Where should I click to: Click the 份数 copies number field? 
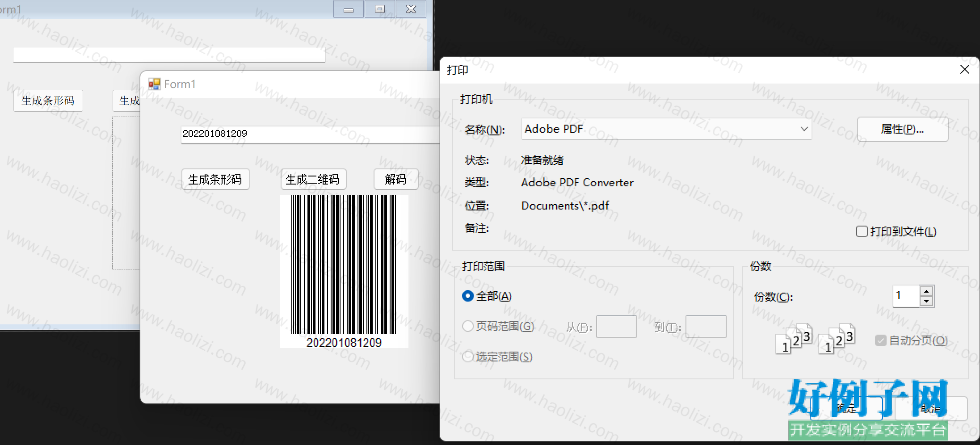906,296
